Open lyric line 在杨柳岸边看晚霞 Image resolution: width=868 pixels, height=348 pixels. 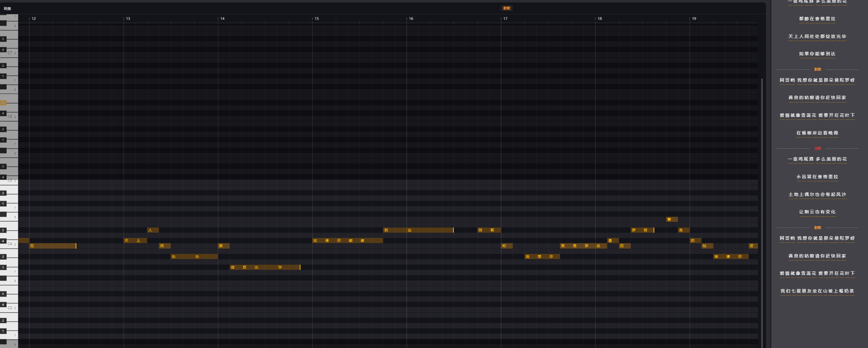tap(817, 133)
